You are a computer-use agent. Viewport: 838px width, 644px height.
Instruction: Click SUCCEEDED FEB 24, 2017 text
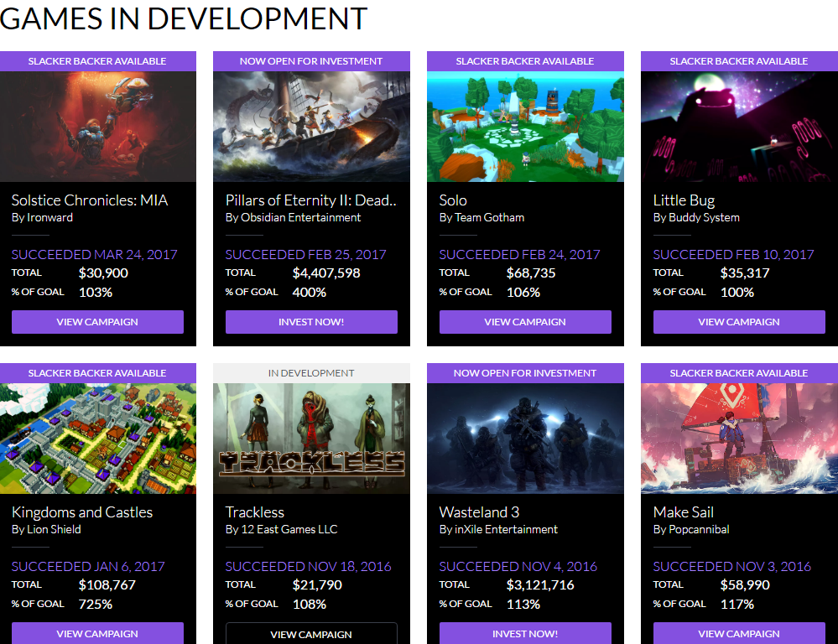519,254
